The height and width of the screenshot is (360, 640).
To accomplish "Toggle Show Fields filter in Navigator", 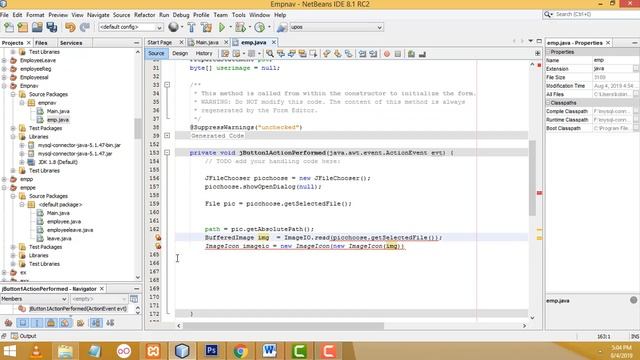I will click(x=23, y=323).
